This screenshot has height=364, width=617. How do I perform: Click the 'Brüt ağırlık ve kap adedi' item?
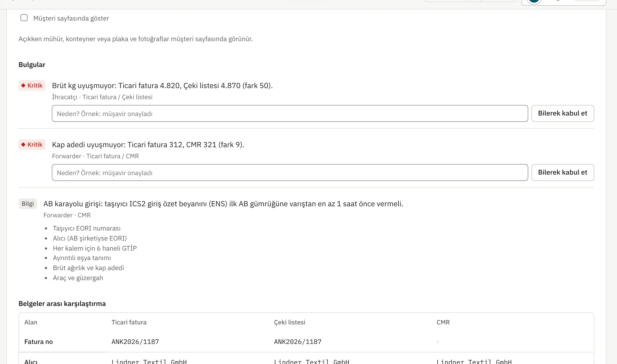pyautogui.click(x=88, y=268)
